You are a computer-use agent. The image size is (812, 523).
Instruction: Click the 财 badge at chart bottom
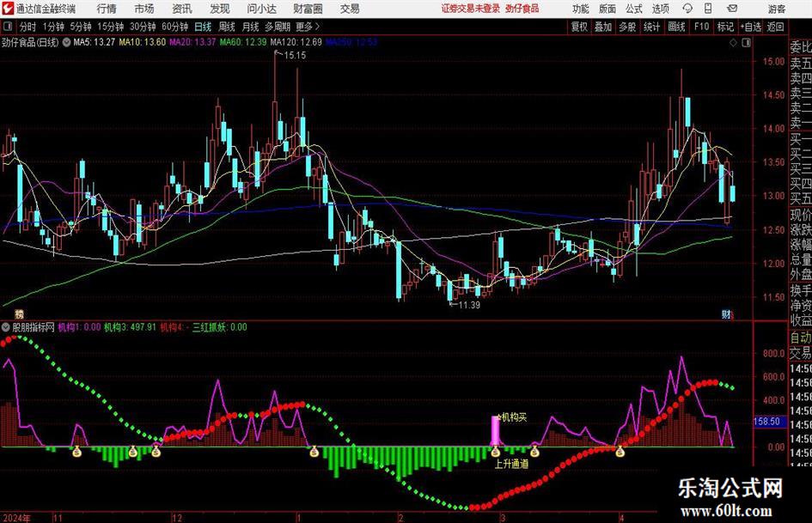pyautogui.click(x=727, y=313)
